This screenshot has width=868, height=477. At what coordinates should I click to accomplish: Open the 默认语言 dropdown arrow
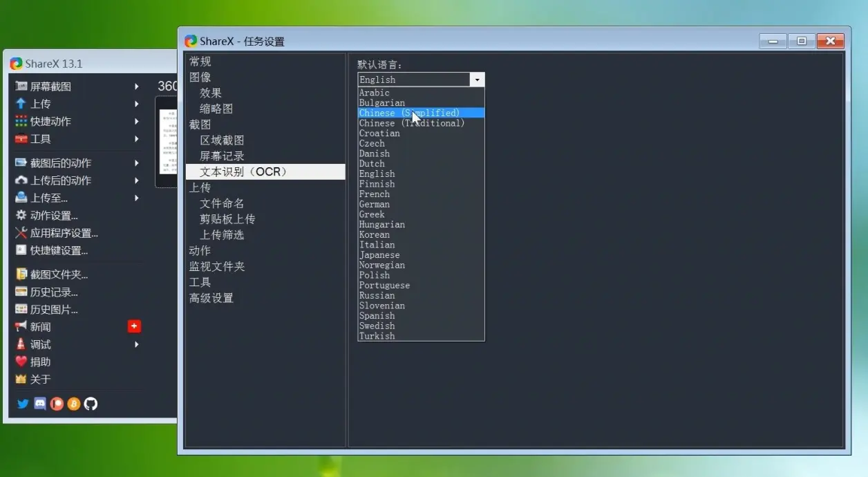[477, 79]
